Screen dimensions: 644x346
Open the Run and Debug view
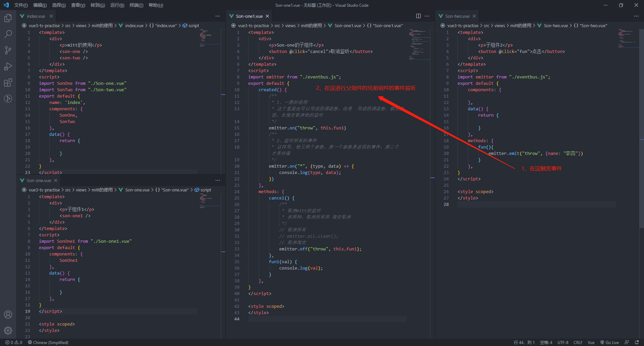8,66
